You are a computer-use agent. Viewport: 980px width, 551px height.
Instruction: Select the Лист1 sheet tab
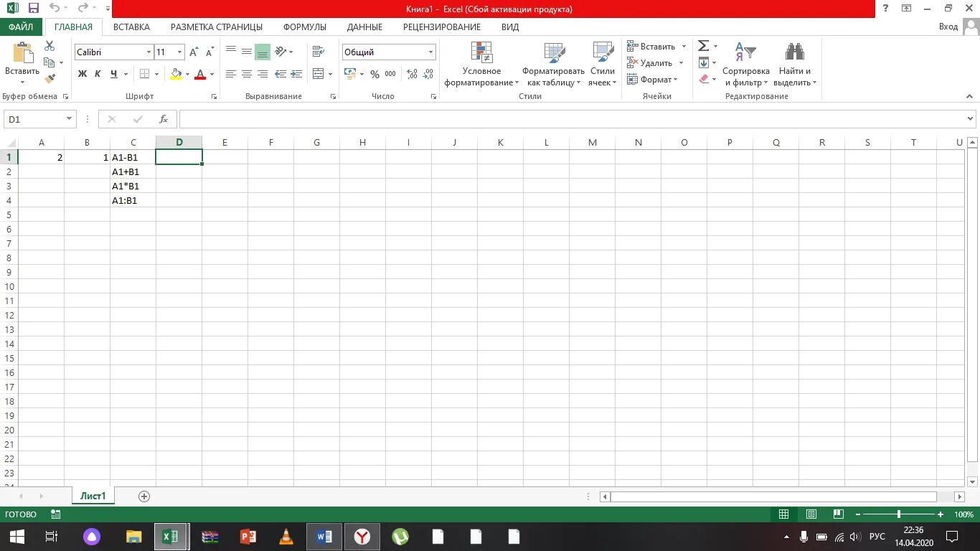coord(93,496)
